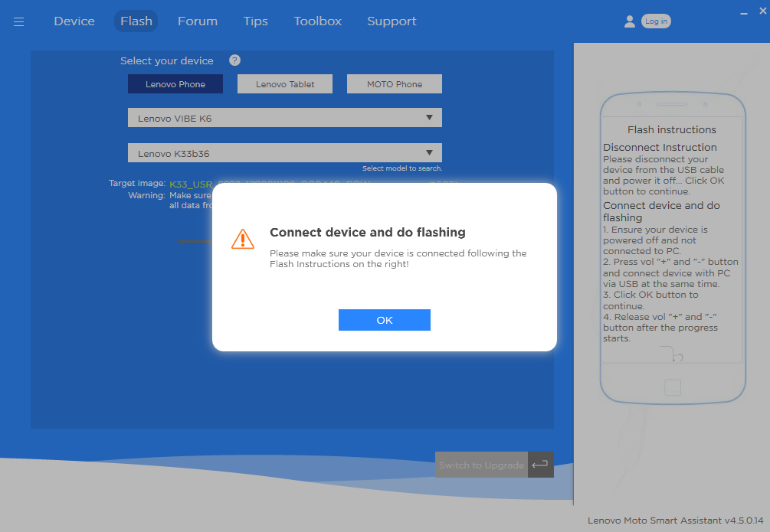Click the 'Disconnect Instruction' heading
This screenshot has width=770, height=532.
660,147
